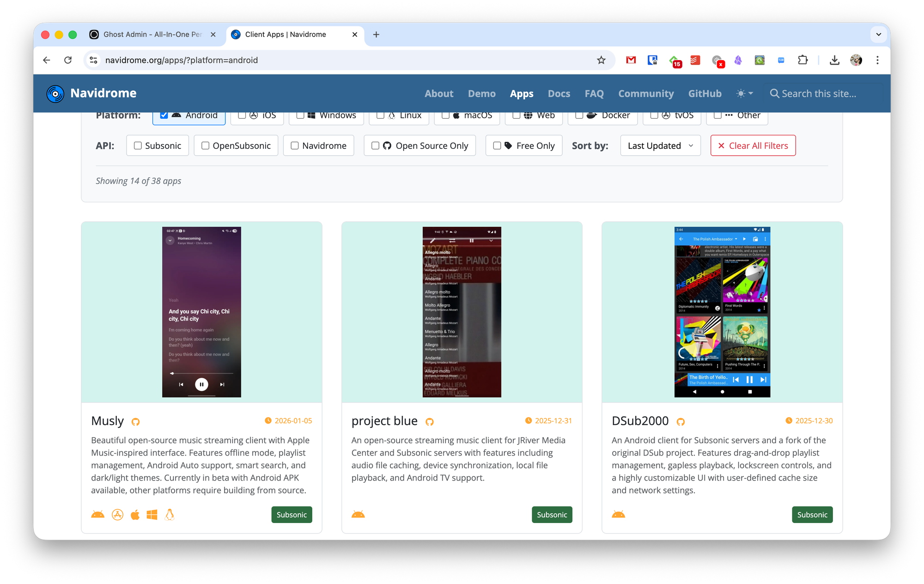Tick the Free Only checkbox
The height and width of the screenshot is (584, 924).
[497, 146]
